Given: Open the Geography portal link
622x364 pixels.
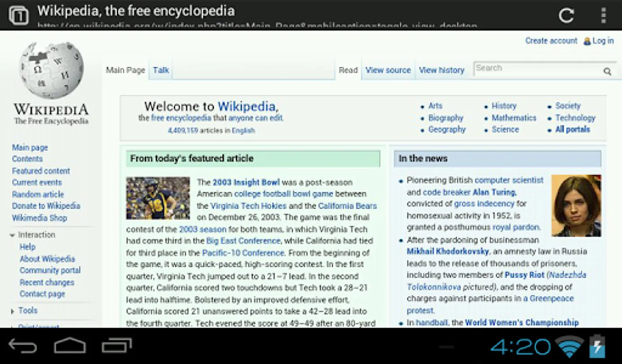Looking at the screenshot, I should tap(447, 129).
